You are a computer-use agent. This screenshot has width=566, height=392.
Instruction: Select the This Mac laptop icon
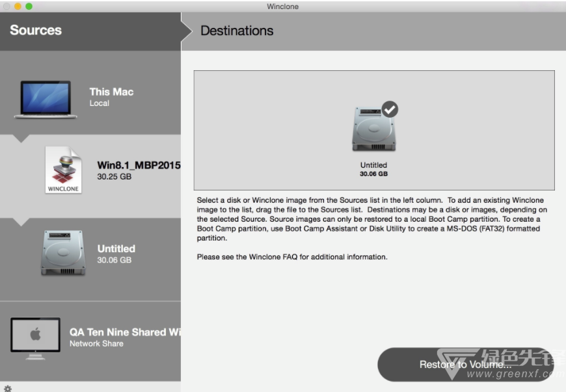46,99
